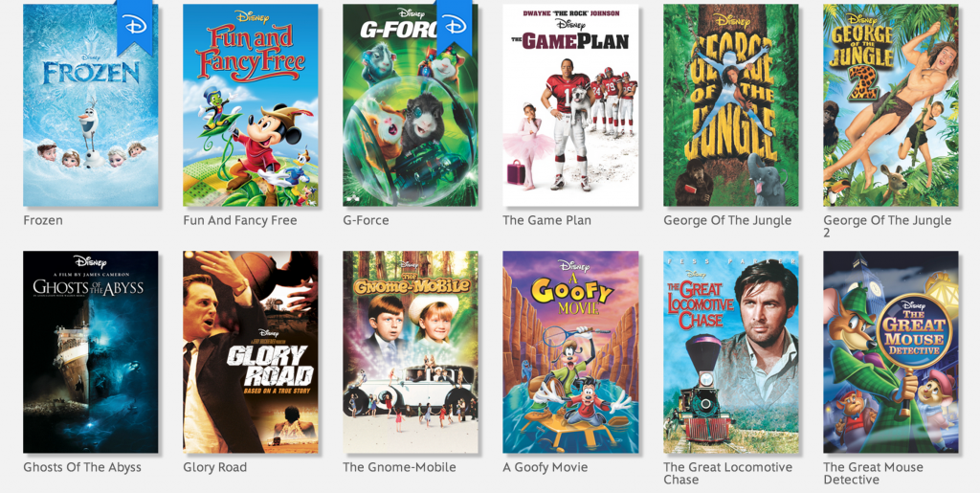Click the Glory Road title text
Screen dimensions: 980x493
[215, 467]
